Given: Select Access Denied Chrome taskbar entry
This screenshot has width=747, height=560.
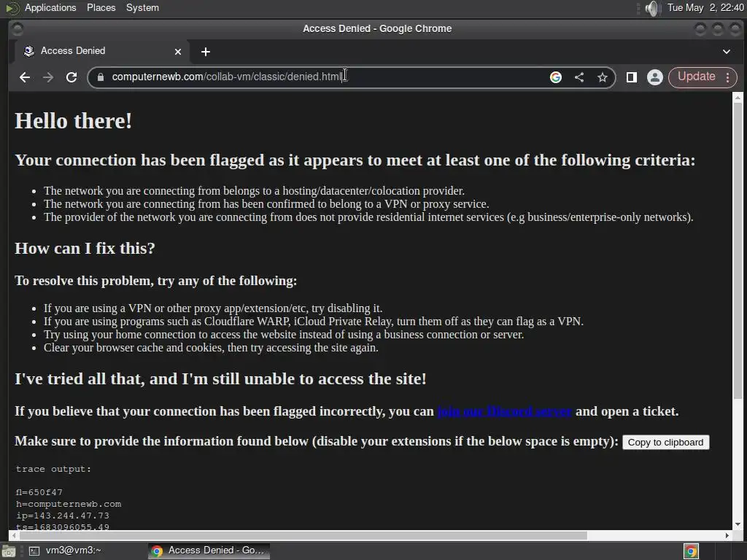Looking at the screenshot, I should tap(209, 551).
